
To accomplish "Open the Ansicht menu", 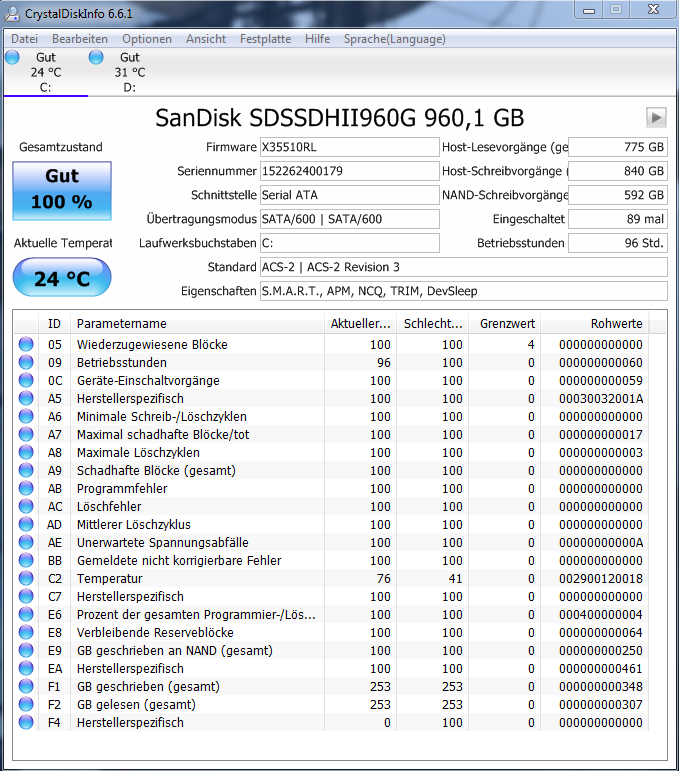I will (x=206, y=39).
